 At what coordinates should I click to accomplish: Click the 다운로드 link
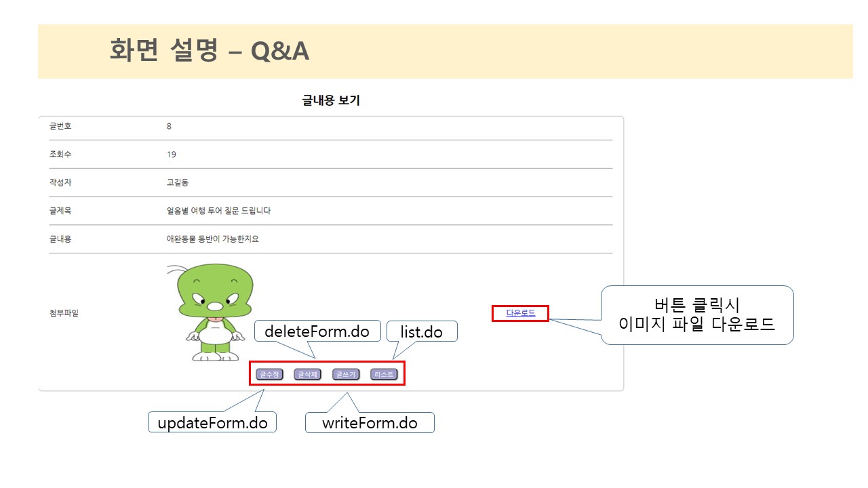[520, 313]
